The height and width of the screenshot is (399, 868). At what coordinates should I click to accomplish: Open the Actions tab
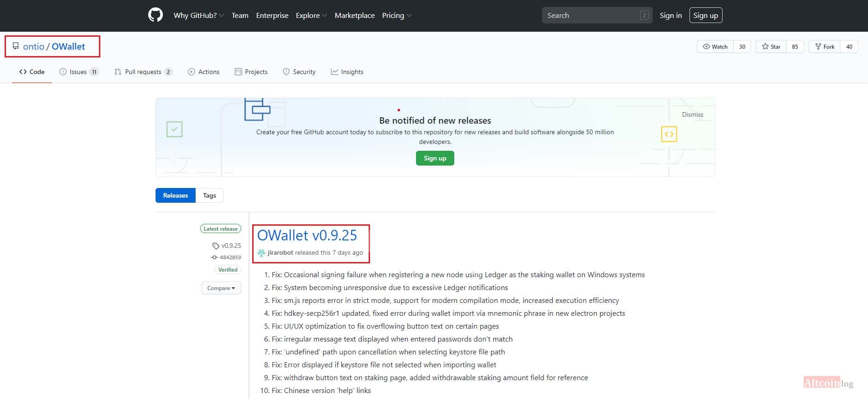203,72
